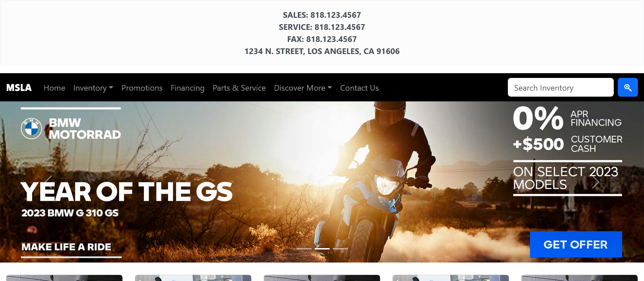Click the blue search magnifier button

(x=628, y=87)
